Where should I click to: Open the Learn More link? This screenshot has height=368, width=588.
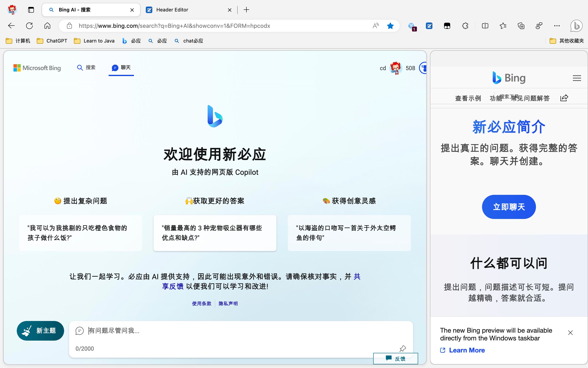(x=462, y=350)
